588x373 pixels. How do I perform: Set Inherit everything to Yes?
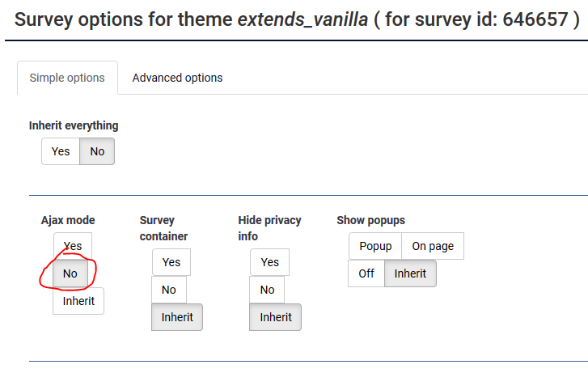(x=61, y=151)
